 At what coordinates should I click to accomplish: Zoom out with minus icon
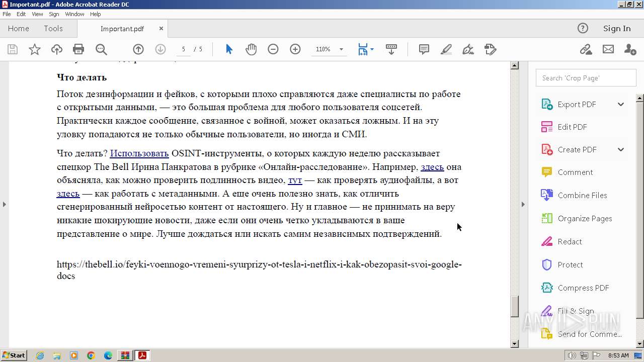click(273, 49)
